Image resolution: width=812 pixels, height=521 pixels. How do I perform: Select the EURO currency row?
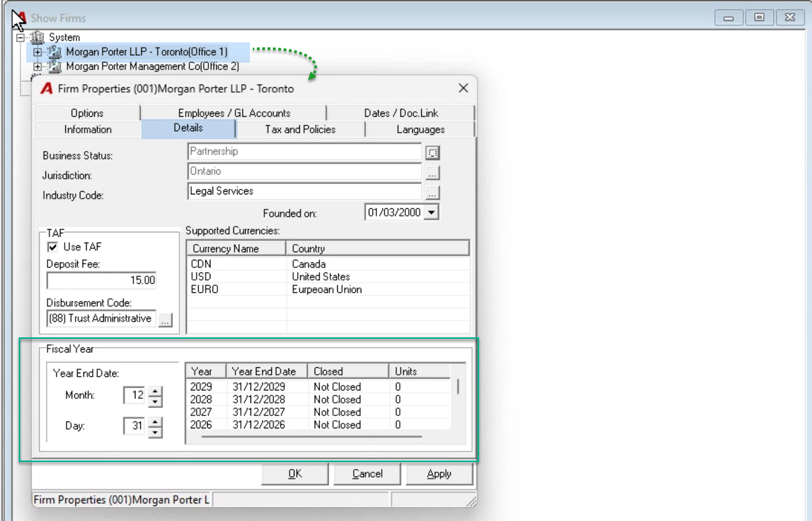(x=328, y=290)
